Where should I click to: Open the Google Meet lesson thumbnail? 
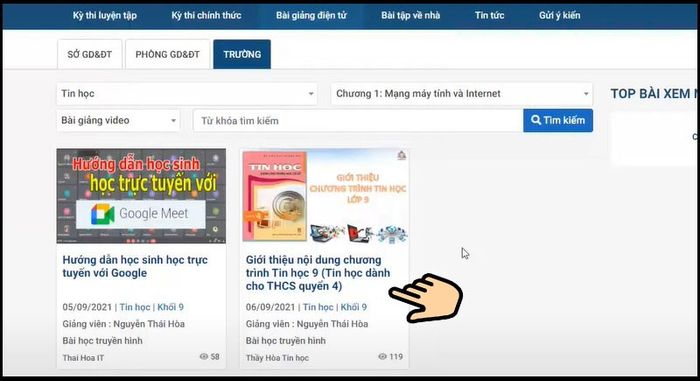pos(141,196)
